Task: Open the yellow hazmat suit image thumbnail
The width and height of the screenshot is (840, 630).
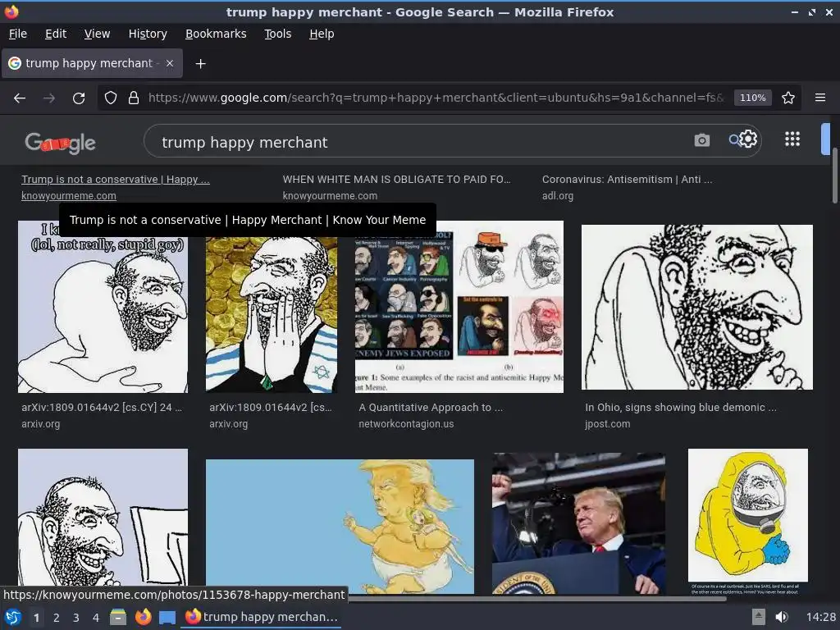Action: [x=748, y=521]
